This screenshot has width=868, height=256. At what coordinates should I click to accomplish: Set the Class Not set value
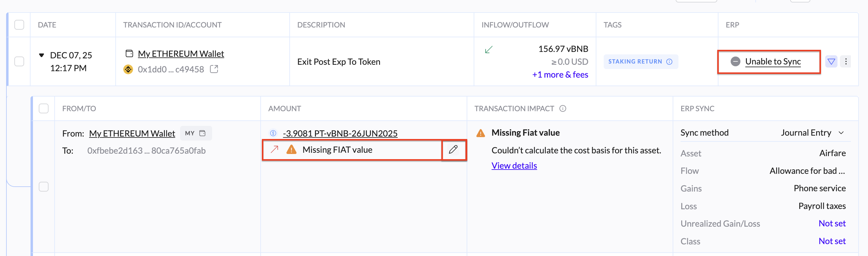[x=832, y=241]
